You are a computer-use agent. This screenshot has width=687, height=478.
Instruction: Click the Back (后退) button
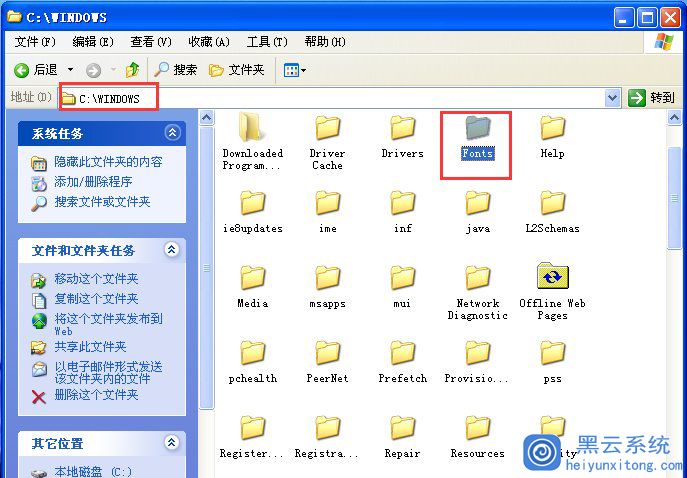pos(36,70)
